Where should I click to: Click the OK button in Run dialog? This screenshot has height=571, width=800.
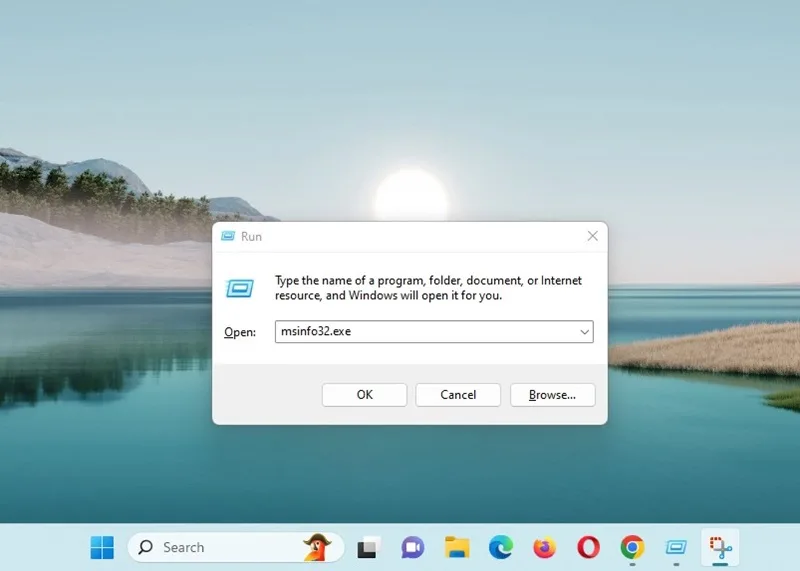[364, 394]
